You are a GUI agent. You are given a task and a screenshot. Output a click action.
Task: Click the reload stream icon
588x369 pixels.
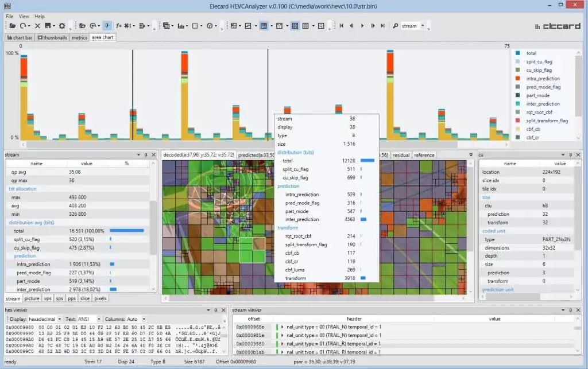click(23, 26)
